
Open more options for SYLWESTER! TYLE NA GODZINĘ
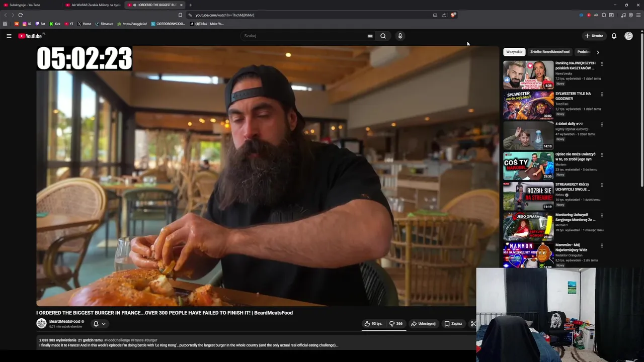click(x=602, y=94)
